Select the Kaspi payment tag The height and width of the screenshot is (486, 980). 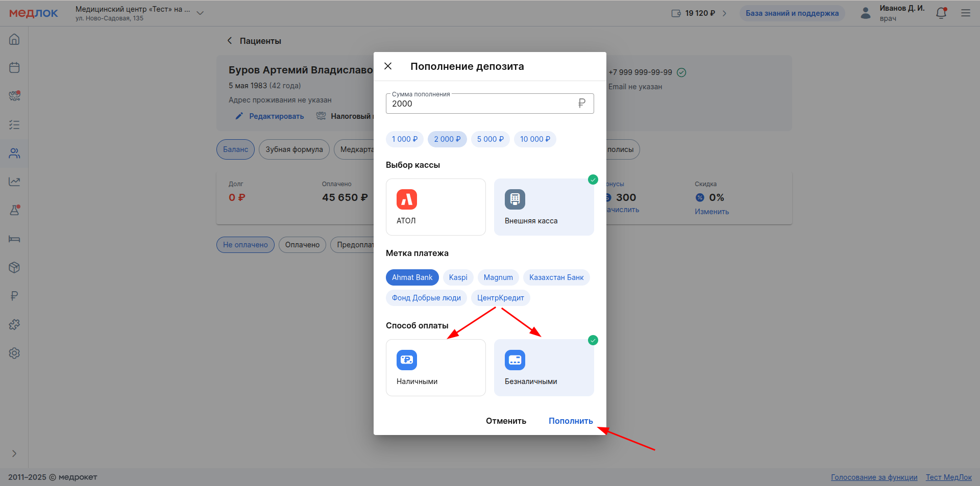(x=458, y=277)
